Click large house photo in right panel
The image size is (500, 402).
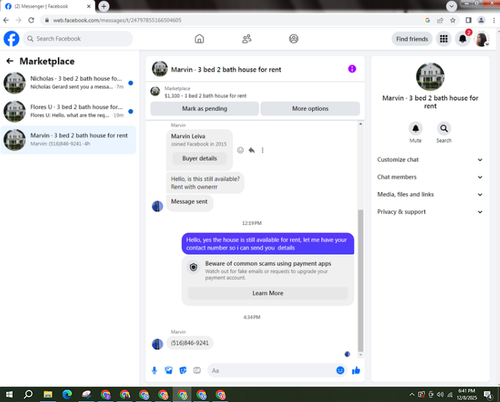pyautogui.click(x=430, y=76)
